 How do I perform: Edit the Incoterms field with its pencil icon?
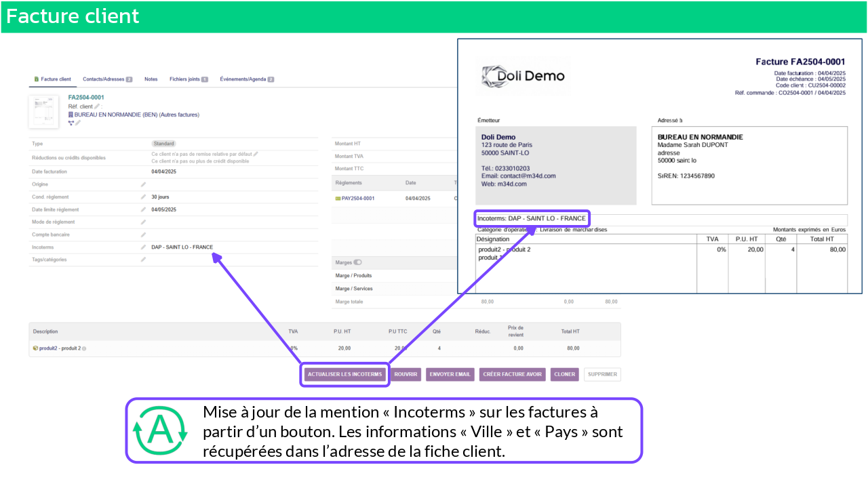click(x=143, y=247)
